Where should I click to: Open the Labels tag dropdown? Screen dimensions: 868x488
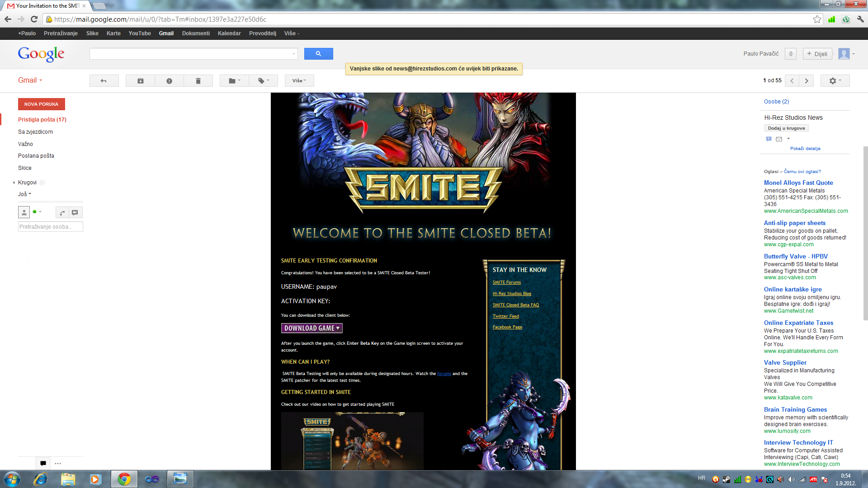pyautogui.click(x=264, y=81)
